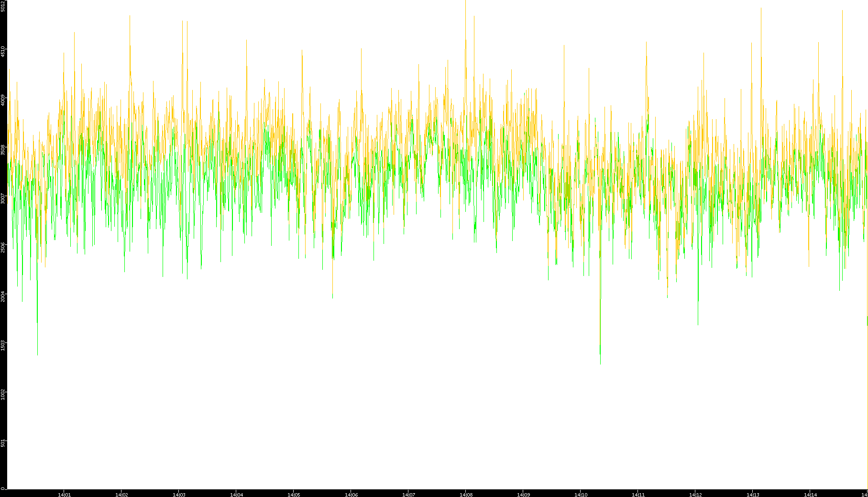Screen dimensions: 868x497
Task: Click the 5012 value on the vertical axis
Action: click(x=3, y=6)
